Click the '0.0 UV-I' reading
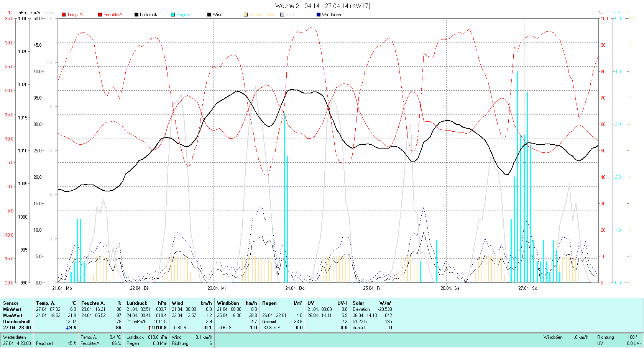Viewport: 644px width, 348px height. 634,343
